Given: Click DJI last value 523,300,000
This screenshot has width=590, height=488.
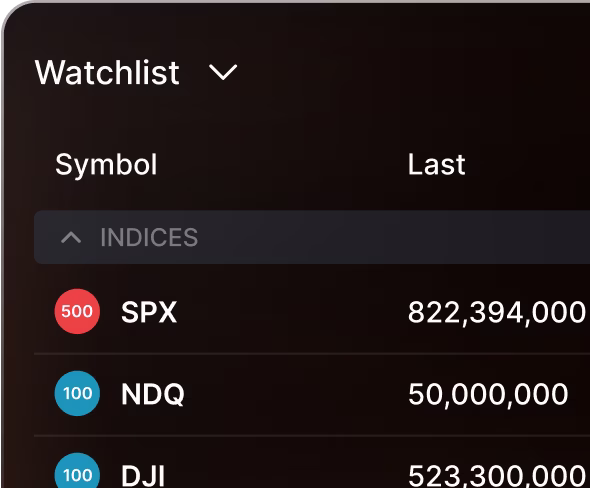Looking at the screenshot, I should [497, 476].
